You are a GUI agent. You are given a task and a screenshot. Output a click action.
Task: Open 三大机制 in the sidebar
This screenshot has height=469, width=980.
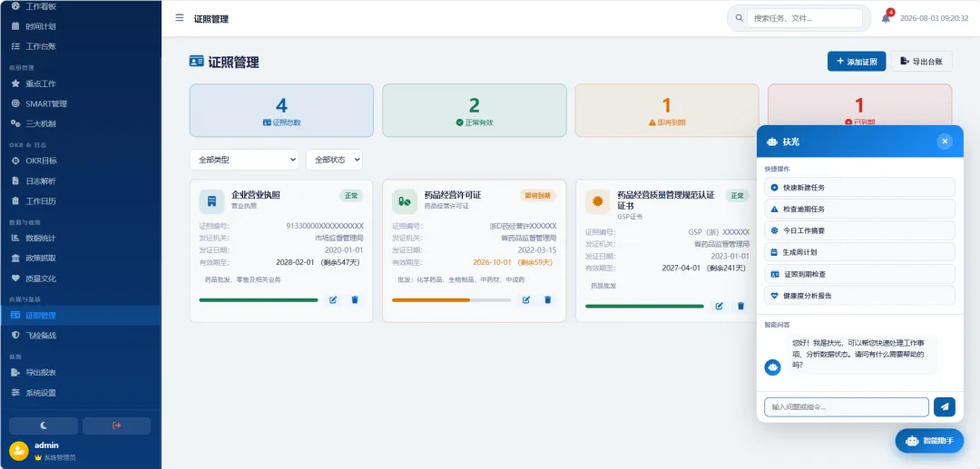[80, 123]
